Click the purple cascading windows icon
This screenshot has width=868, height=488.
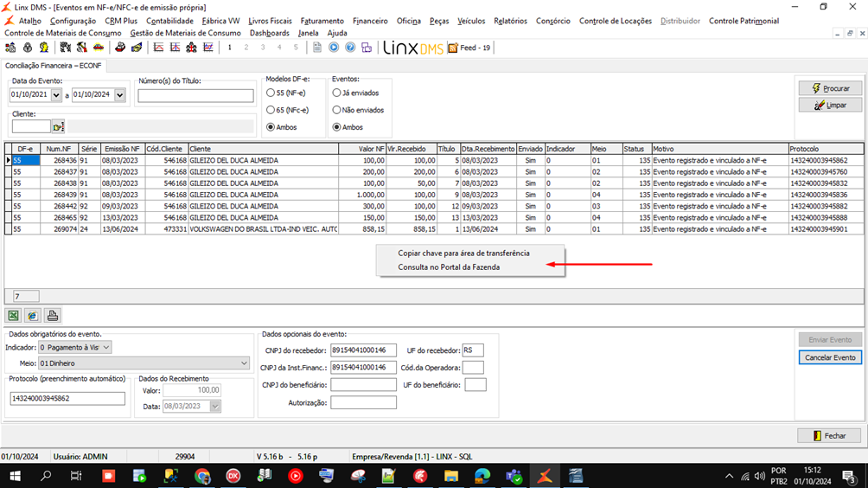367,48
